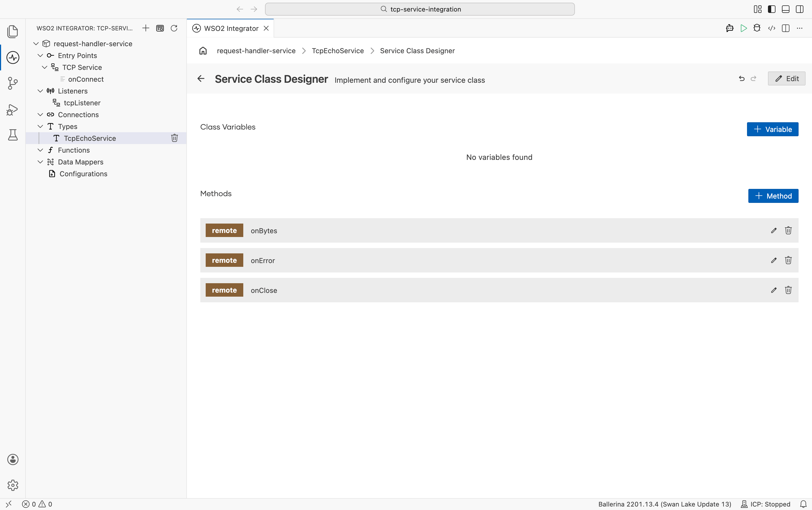
Task: Open the onConnect entry in tree
Action: 86,79
